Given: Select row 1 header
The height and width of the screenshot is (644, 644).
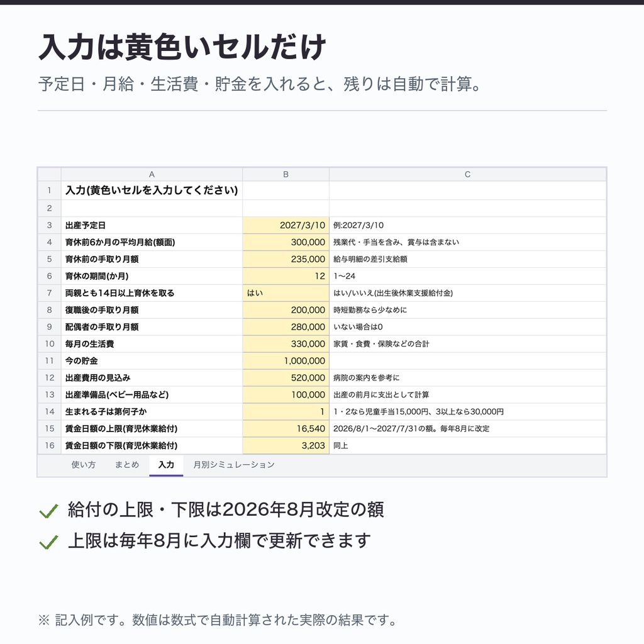Looking at the screenshot, I should [x=49, y=190].
